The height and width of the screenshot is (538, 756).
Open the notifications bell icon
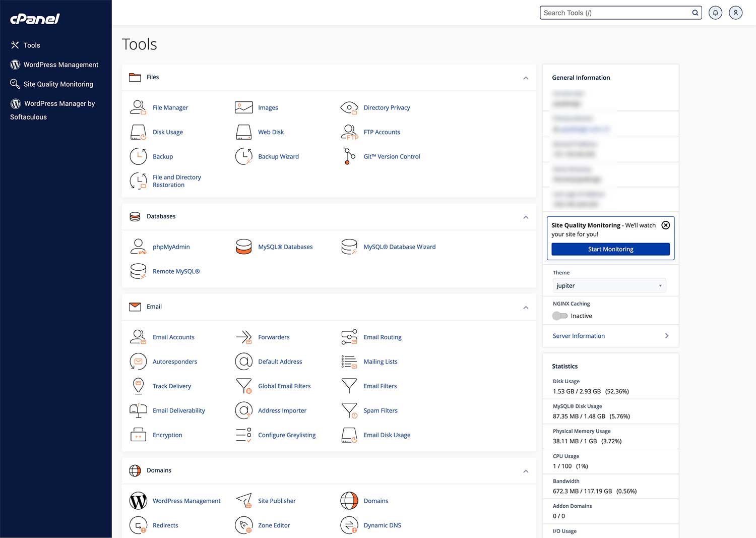coord(715,13)
